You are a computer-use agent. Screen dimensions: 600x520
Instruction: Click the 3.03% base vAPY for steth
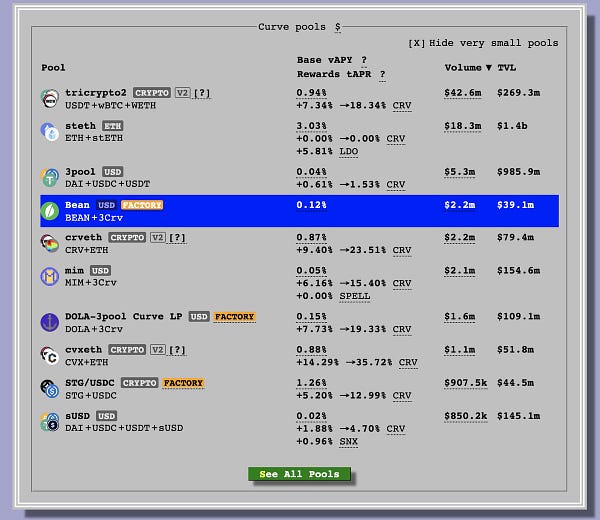(x=311, y=126)
